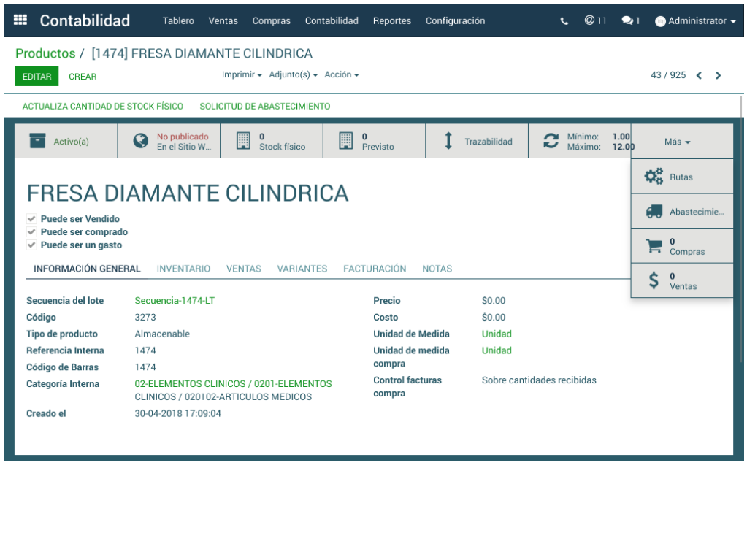The height and width of the screenshot is (560, 747).
Task: Open the conversations chat bubble icon
Action: 627,20
